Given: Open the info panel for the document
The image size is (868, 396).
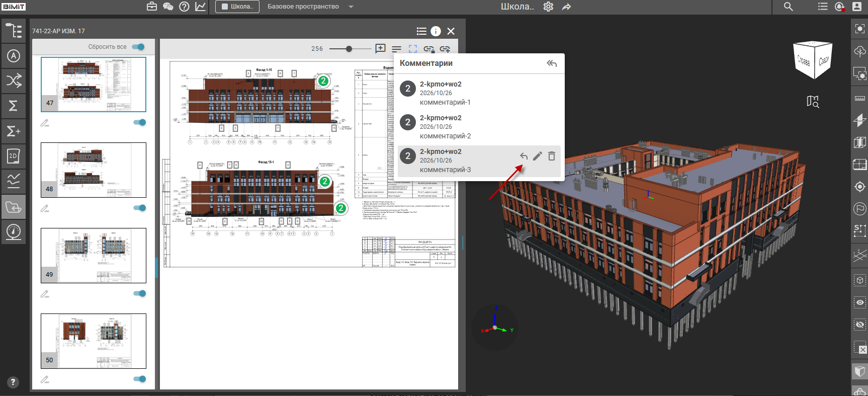Looking at the screenshot, I should pos(436,31).
